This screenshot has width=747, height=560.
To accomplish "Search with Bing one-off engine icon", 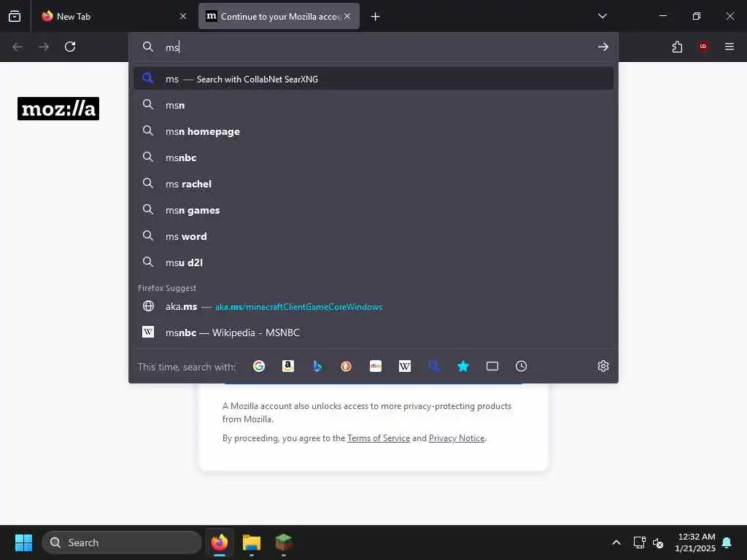I will point(317,366).
